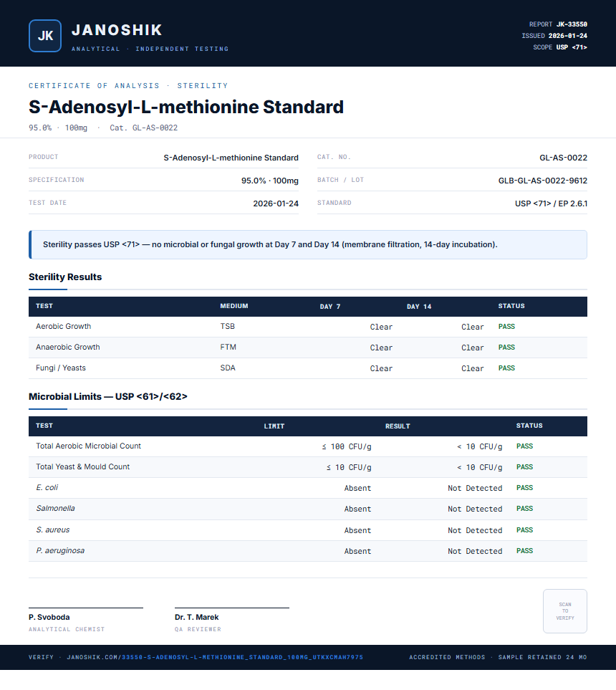This screenshot has height=690, width=616.
Task: Click the MEDIUM column header
Action: 234,306
